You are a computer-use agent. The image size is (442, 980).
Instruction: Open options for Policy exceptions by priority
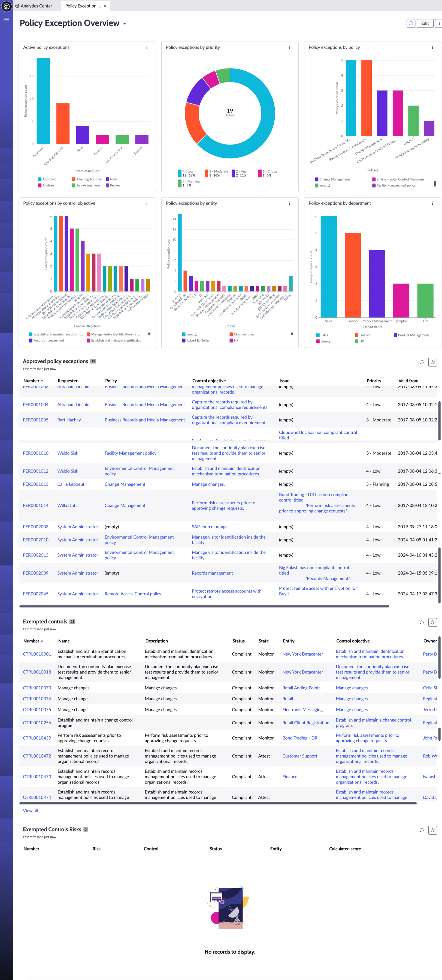[x=289, y=47]
